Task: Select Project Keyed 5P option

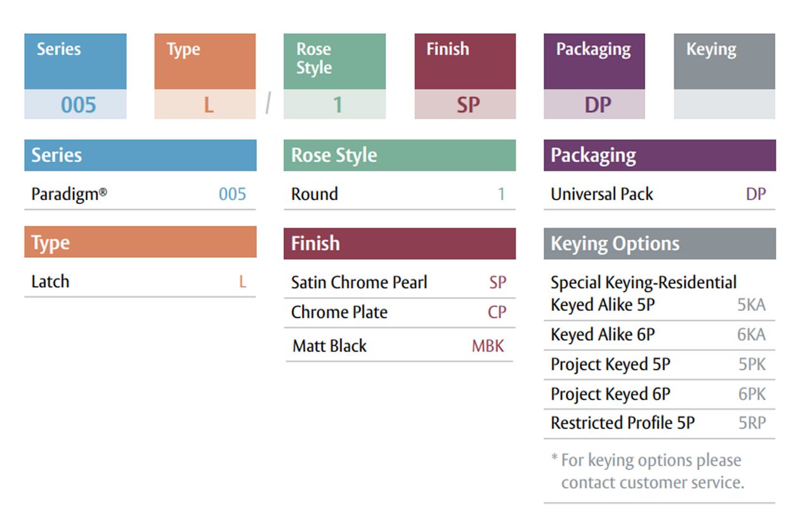Action: click(660, 364)
